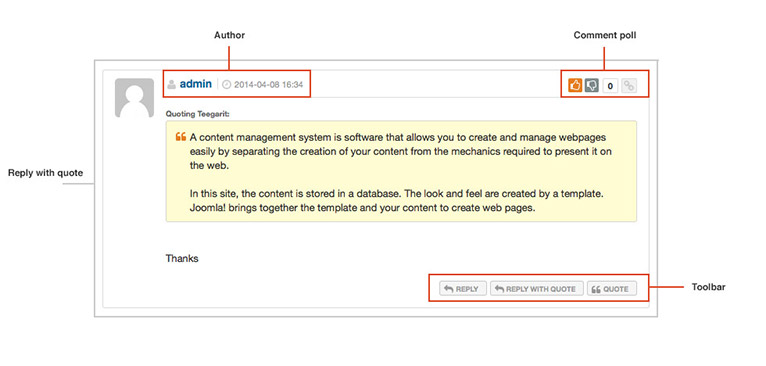Click the Quoting Teegarit label
This screenshot has height=366, width=766.
tap(198, 114)
